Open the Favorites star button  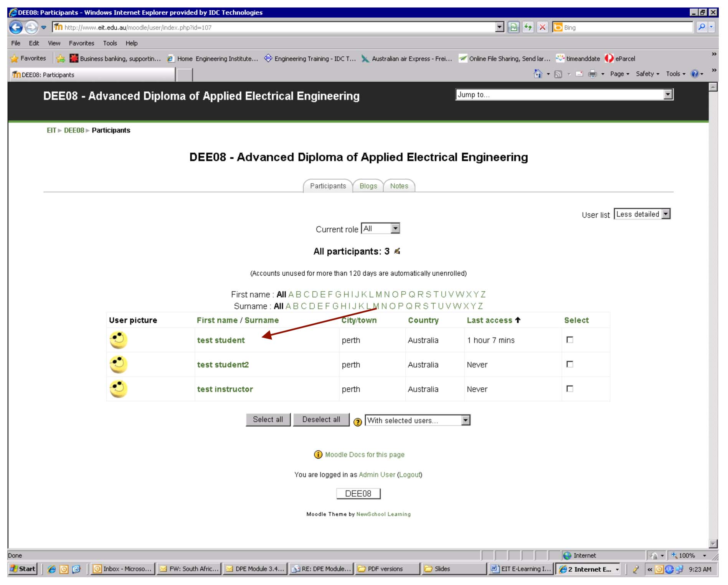point(28,58)
